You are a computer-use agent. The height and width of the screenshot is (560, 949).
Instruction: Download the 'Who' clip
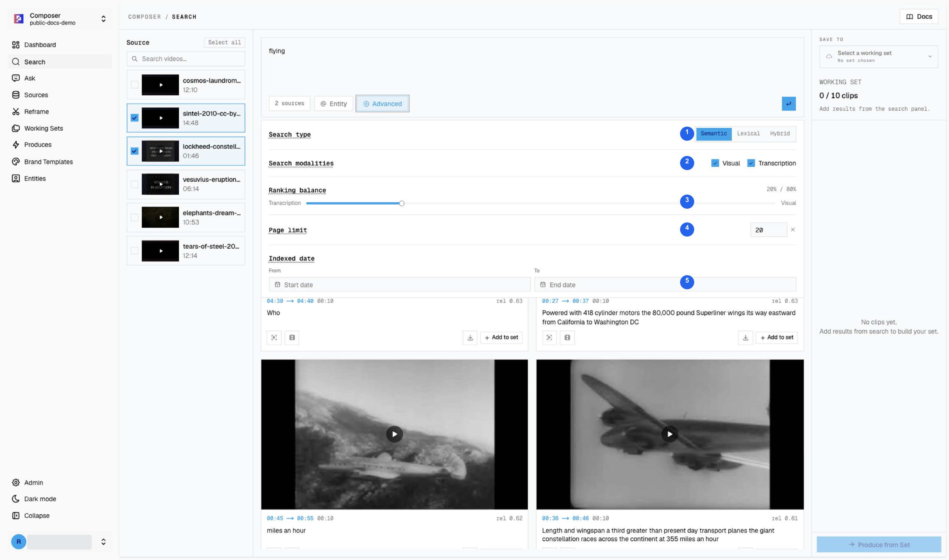tap(470, 337)
